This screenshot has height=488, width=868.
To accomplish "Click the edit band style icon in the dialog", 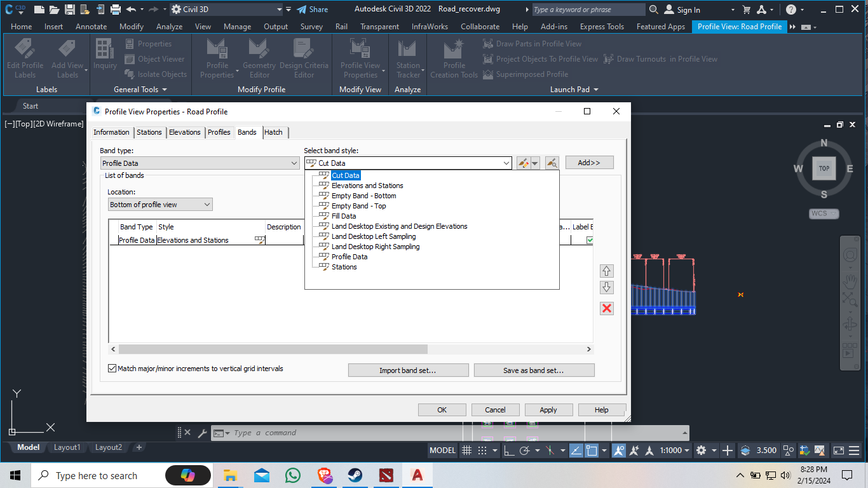I will [x=524, y=162].
